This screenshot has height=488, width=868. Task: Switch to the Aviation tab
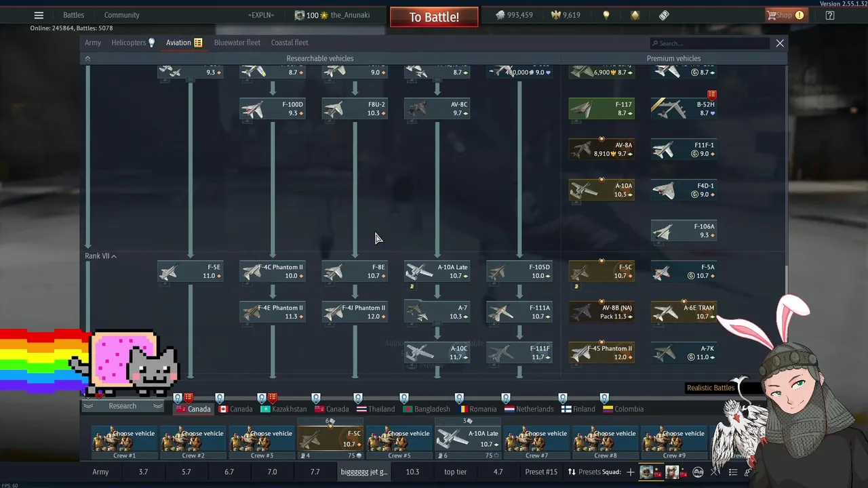tap(184, 43)
